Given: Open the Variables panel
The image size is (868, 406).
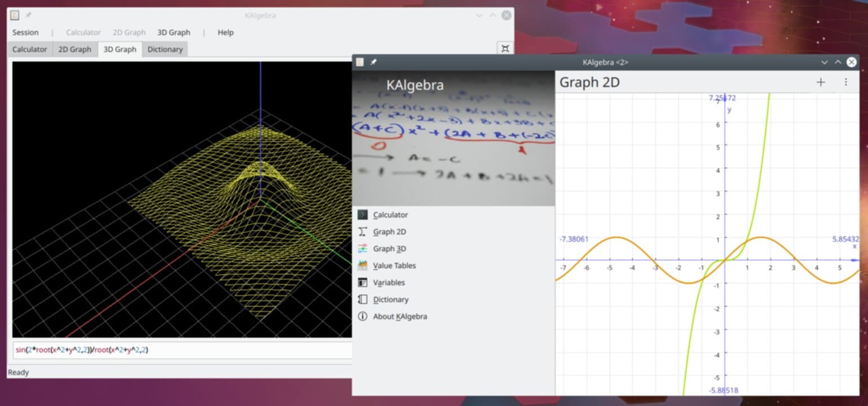Looking at the screenshot, I should coord(389,282).
